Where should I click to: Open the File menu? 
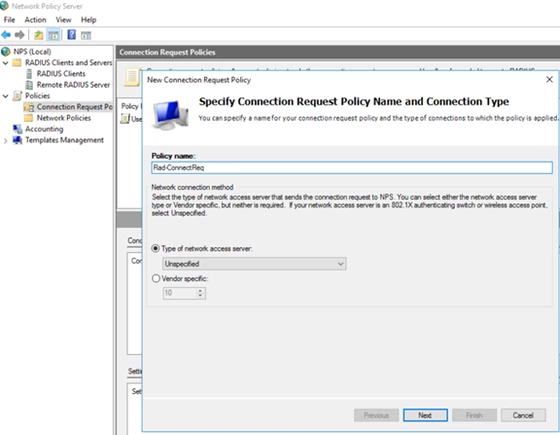(9, 20)
